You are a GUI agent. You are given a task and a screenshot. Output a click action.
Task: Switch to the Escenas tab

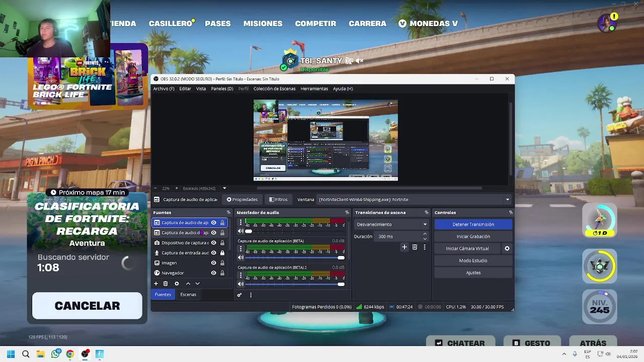(188, 295)
